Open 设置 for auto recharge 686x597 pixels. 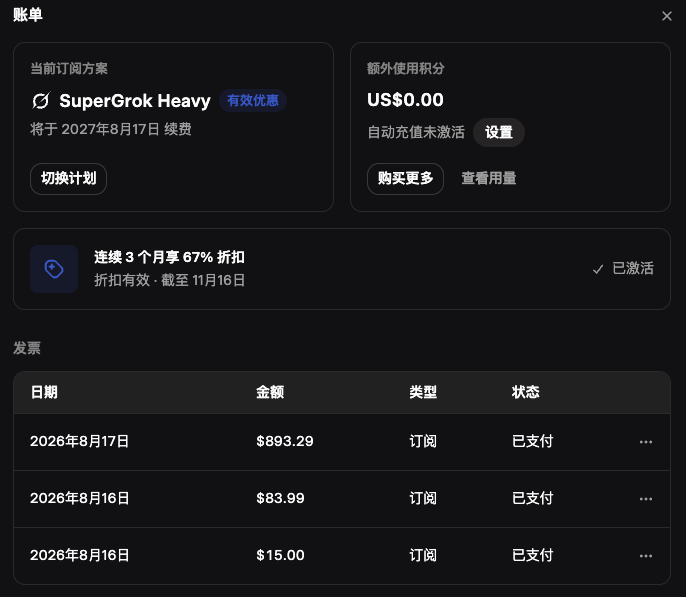(x=499, y=132)
